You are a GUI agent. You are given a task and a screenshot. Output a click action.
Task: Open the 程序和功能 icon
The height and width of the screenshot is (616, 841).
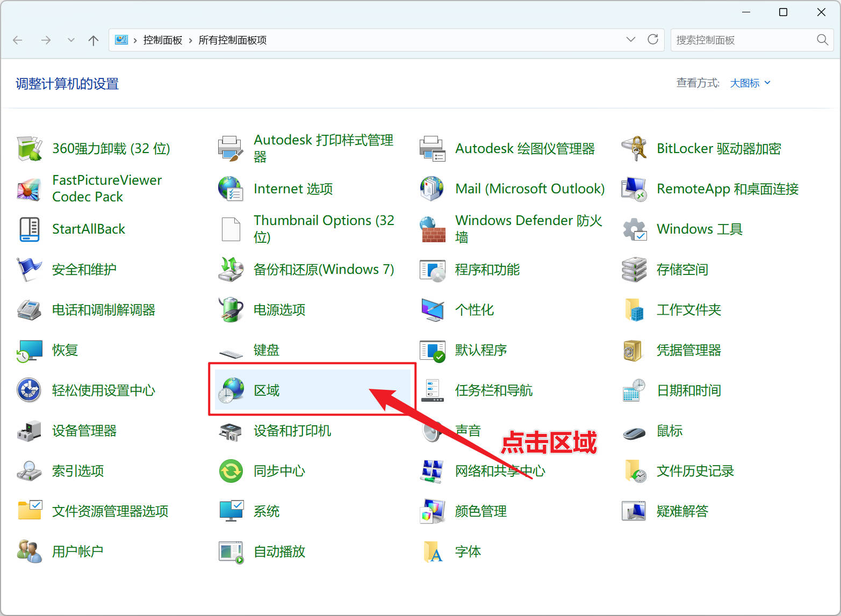(x=433, y=270)
